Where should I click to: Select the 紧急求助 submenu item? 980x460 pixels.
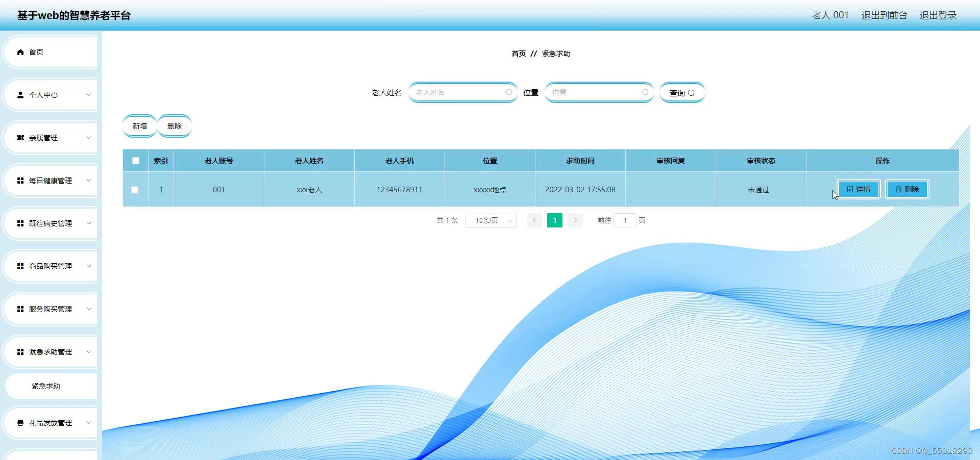[x=50, y=386]
